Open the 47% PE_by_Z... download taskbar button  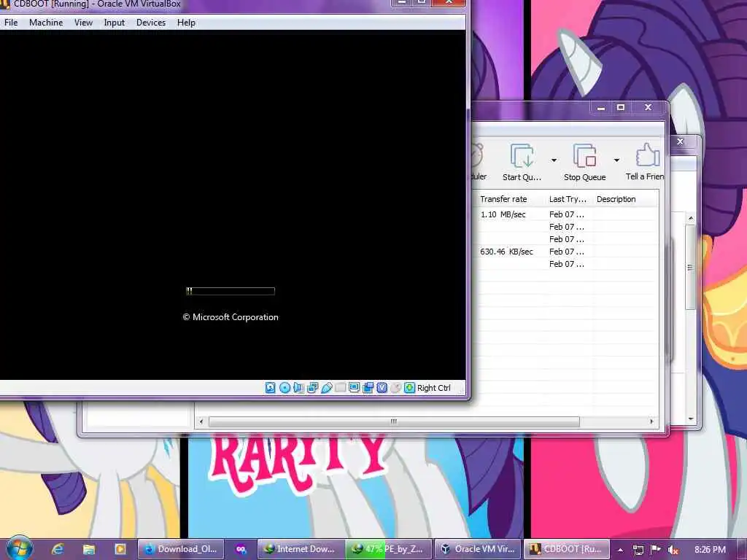[x=388, y=549]
